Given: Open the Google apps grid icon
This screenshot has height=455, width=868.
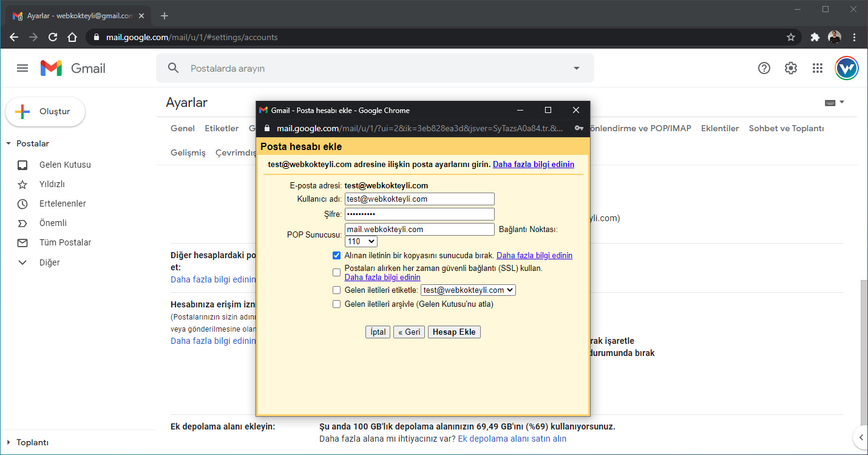Looking at the screenshot, I should coord(817,68).
